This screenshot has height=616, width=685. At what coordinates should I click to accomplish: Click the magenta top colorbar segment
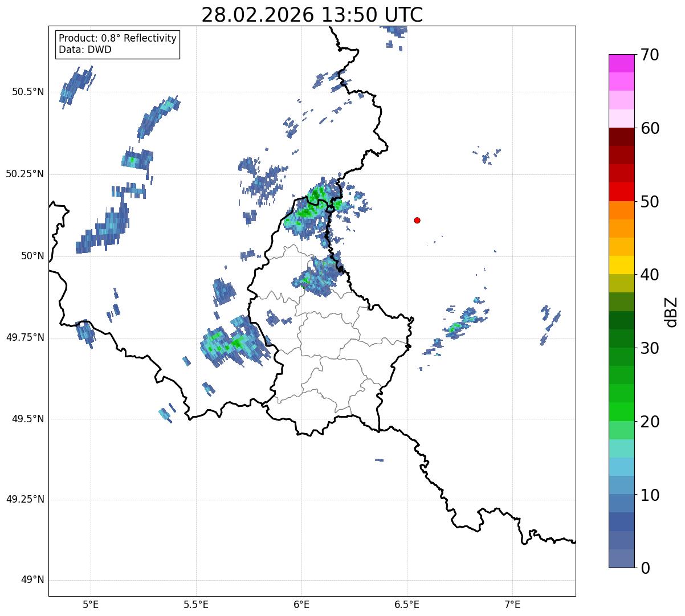[621, 63]
